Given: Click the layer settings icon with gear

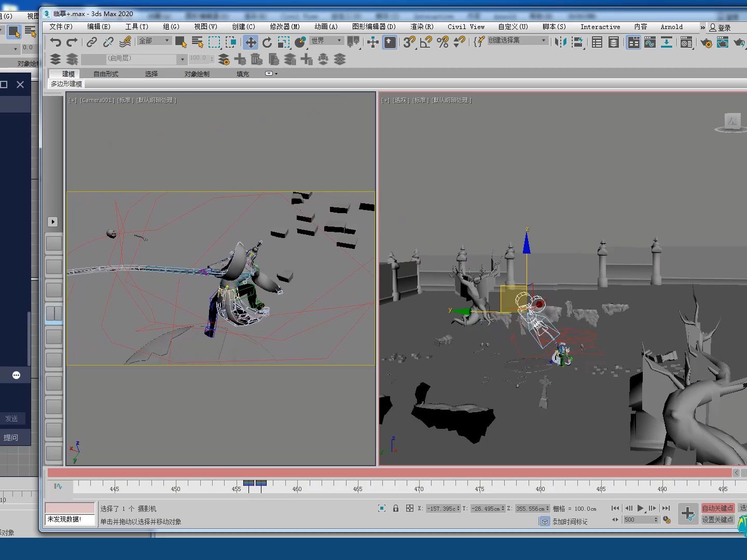Looking at the screenshot, I should [x=224, y=59].
